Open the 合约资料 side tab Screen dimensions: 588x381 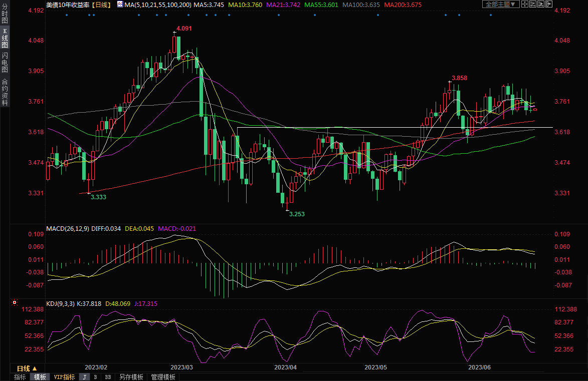click(x=5, y=92)
